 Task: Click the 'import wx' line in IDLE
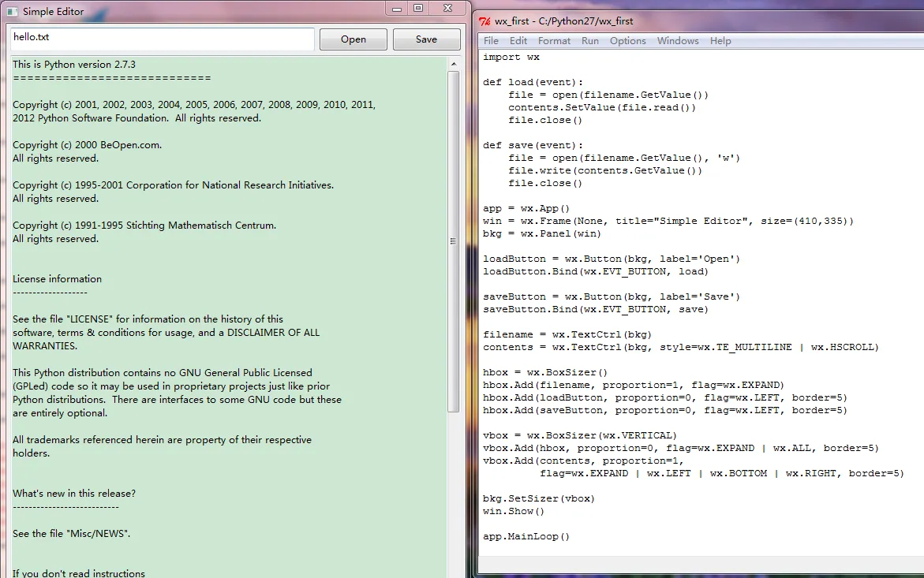pyautogui.click(x=511, y=57)
